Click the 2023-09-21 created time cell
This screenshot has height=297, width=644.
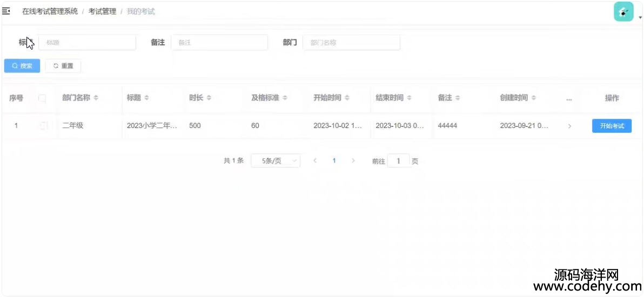coord(524,126)
